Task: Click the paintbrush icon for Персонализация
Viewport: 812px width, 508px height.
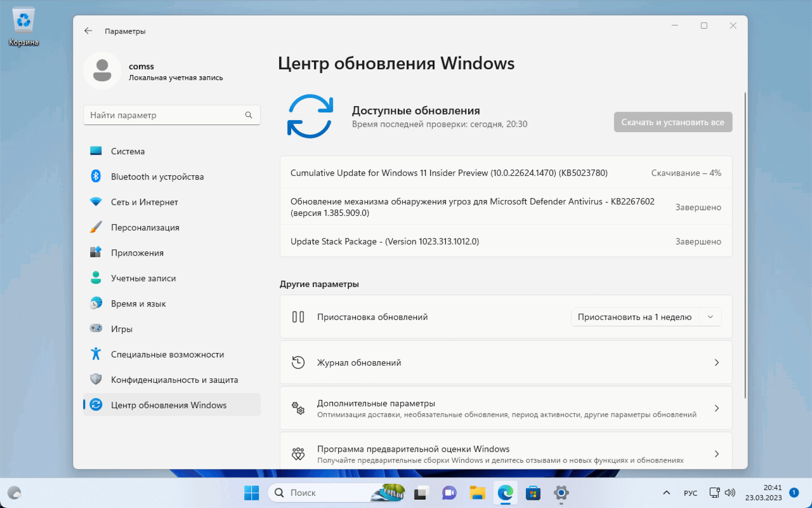Action: [96, 227]
